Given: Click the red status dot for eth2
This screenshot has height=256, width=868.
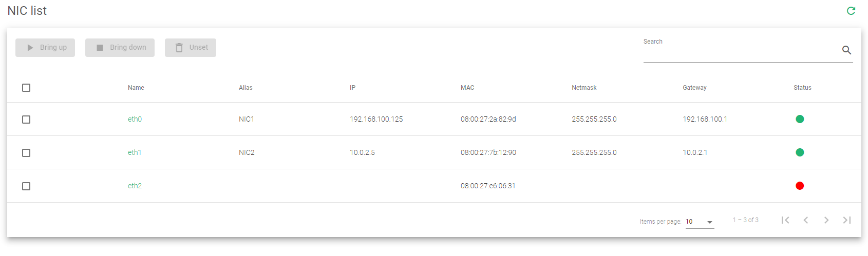Looking at the screenshot, I should pos(800,186).
